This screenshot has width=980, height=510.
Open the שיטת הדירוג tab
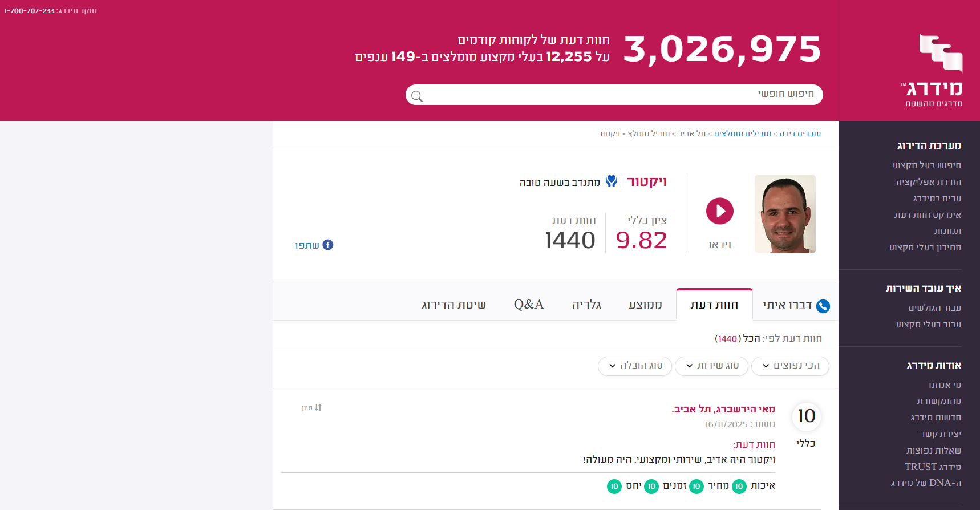(x=453, y=305)
